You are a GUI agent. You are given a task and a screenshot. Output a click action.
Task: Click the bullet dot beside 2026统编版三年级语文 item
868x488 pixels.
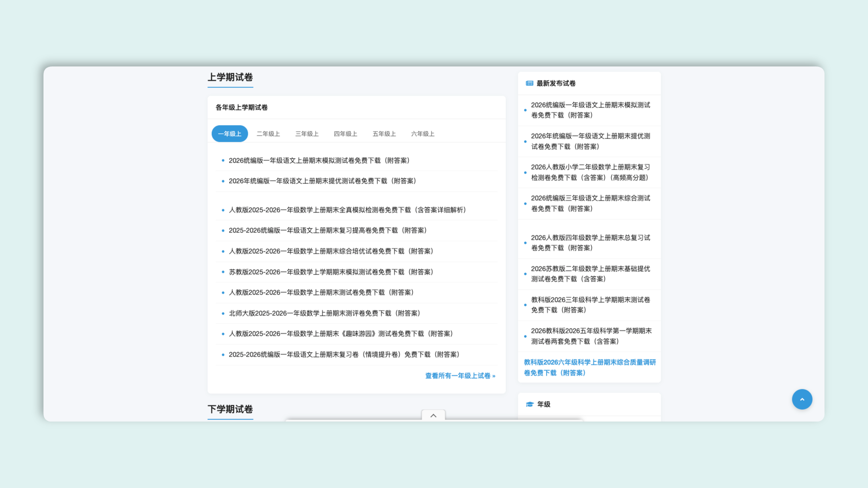point(525,204)
